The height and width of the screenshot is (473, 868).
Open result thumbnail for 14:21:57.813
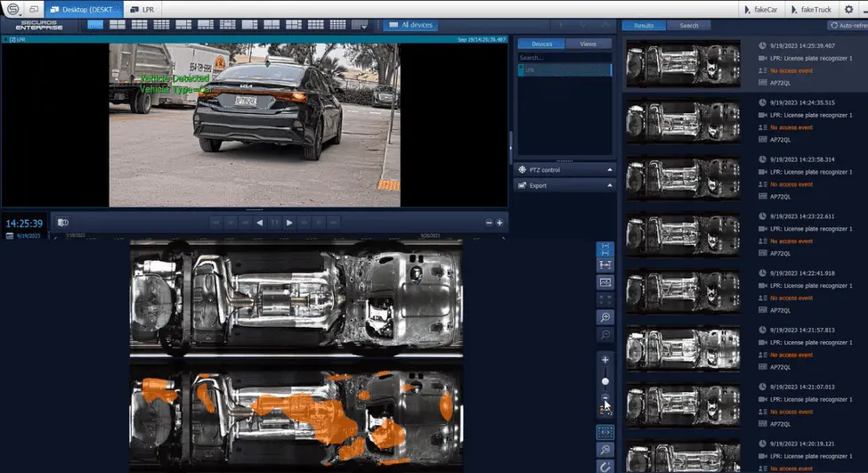(x=683, y=349)
